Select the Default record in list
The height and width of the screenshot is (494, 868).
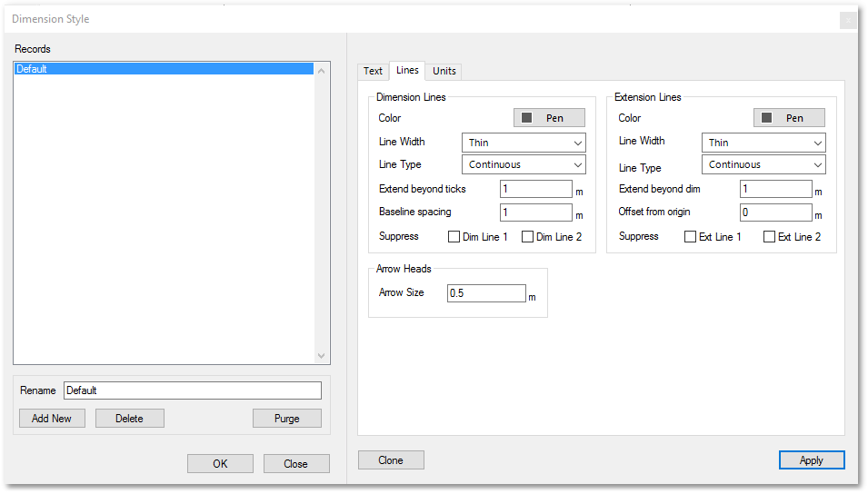tap(164, 69)
